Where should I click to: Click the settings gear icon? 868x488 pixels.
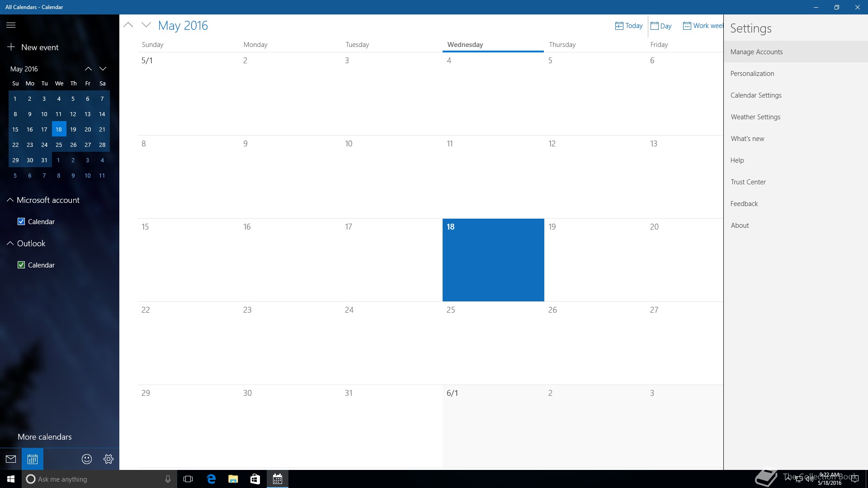[108, 459]
